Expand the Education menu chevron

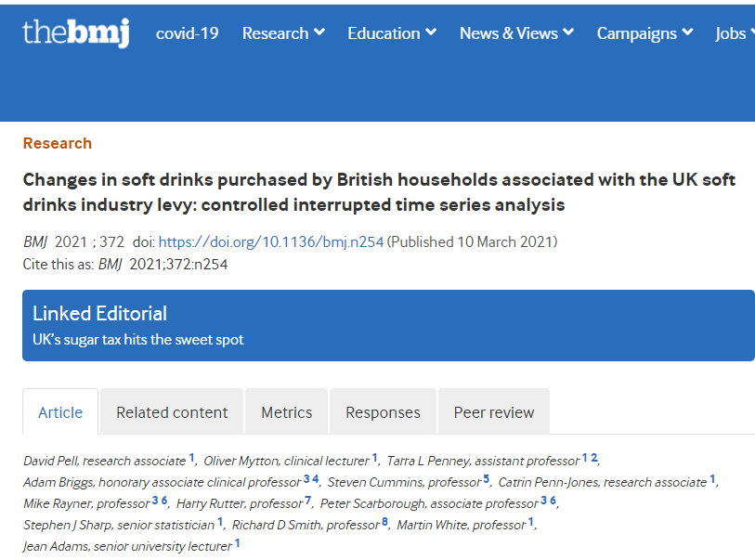click(x=431, y=33)
